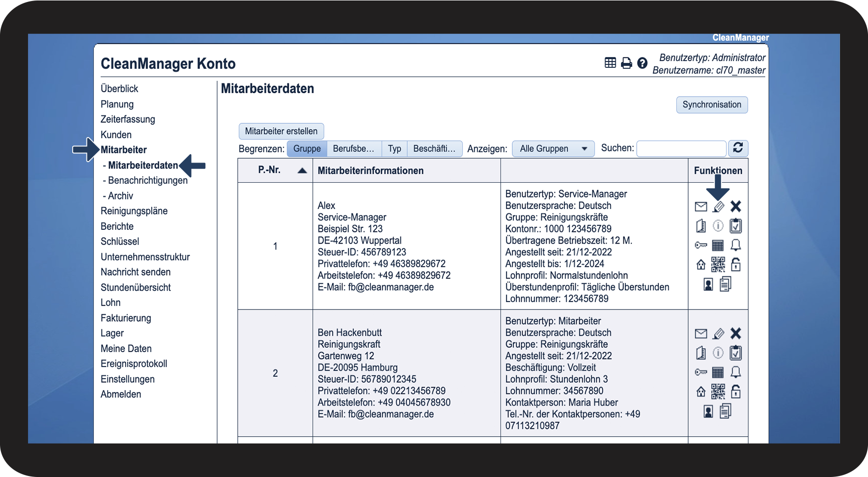Open Zeiterfassung in the sidebar menu
868x477 pixels.
(x=128, y=119)
